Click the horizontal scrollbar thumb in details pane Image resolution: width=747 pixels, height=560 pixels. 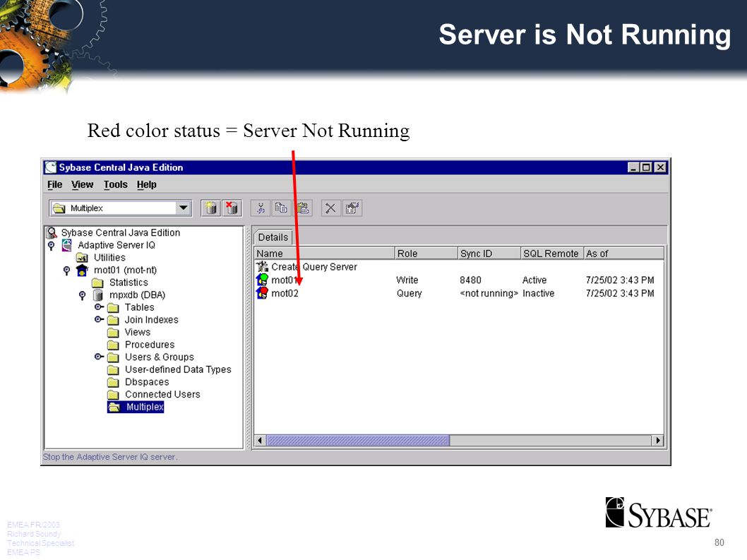(357, 441)
